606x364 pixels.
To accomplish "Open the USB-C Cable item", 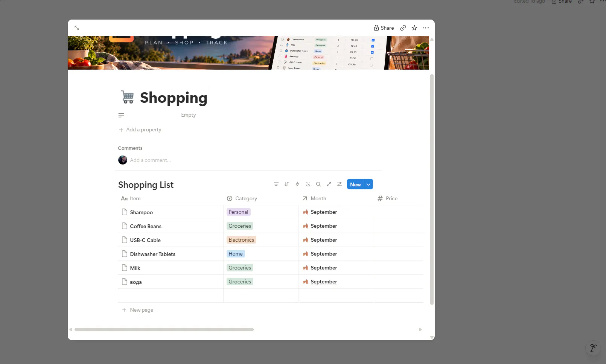I will (145, 240).
